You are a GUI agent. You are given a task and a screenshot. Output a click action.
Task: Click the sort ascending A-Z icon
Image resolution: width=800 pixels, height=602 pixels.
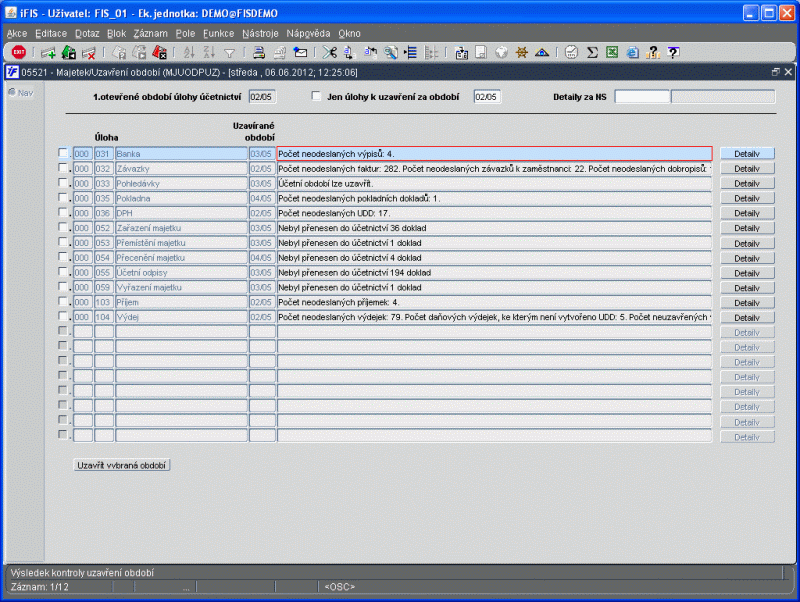click(x=189, y=53)
